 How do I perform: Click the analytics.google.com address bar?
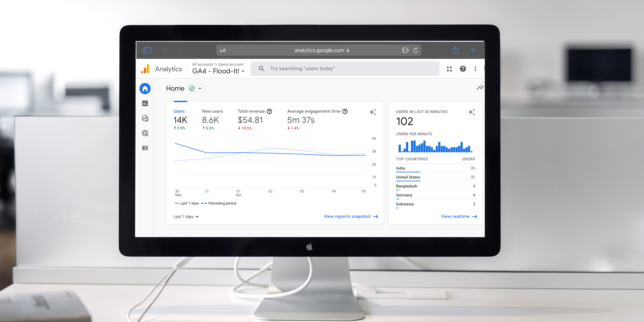point(319,50)
